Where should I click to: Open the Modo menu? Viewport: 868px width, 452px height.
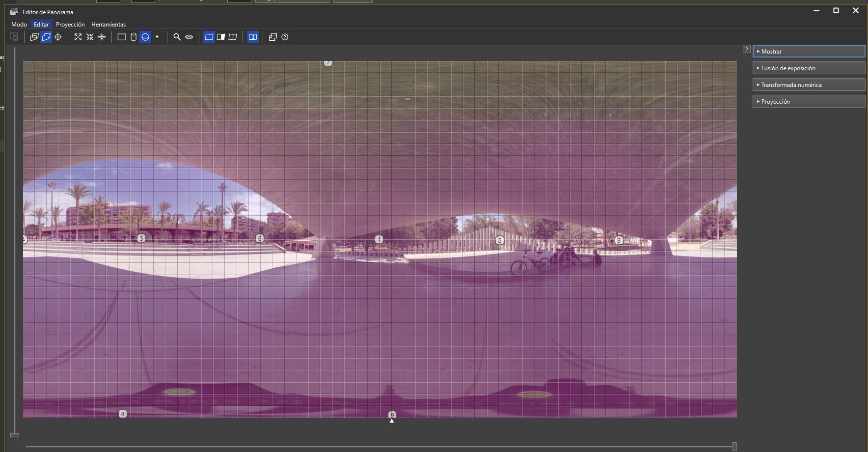click(19, 24)
